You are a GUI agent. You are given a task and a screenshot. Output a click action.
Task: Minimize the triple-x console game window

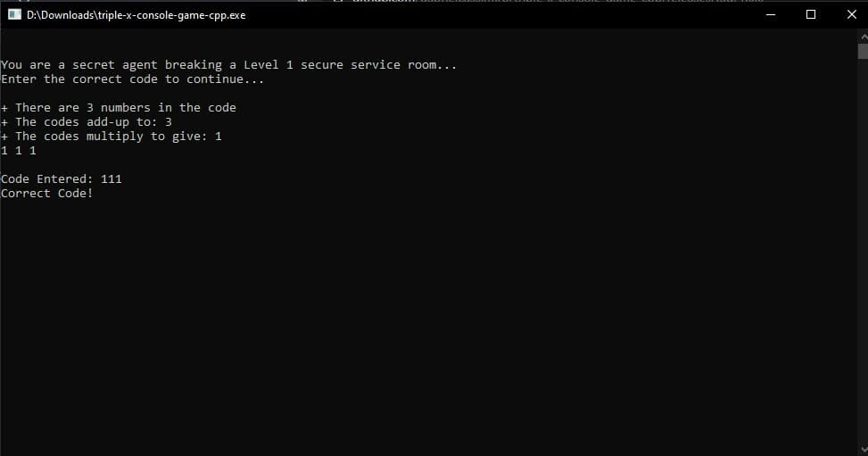click(x=770, y=14)
